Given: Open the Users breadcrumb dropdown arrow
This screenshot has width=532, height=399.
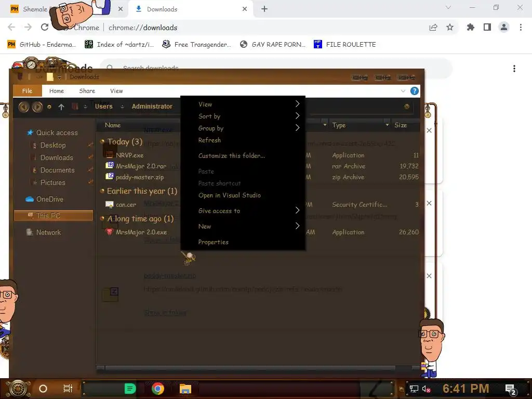Looking at the screenshot, I should coord(123,107).
